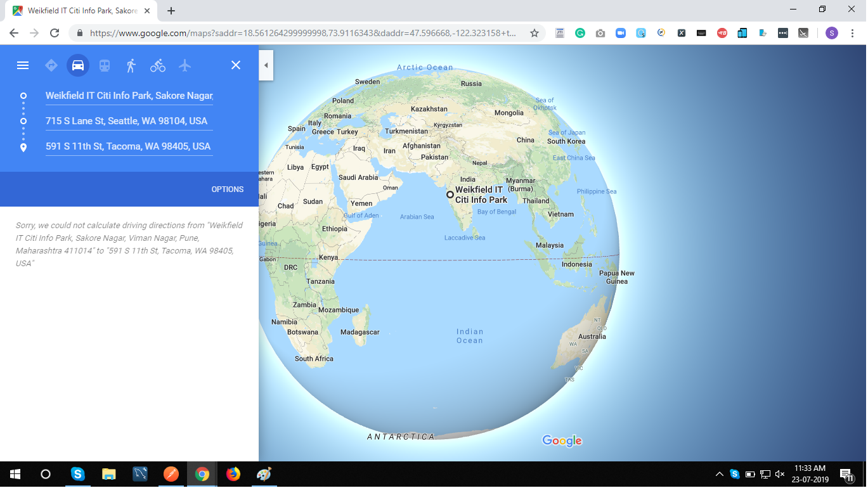This screenshot has width=868, height=488.
Task: Click the Russia label on map
Action: [471, 84]
